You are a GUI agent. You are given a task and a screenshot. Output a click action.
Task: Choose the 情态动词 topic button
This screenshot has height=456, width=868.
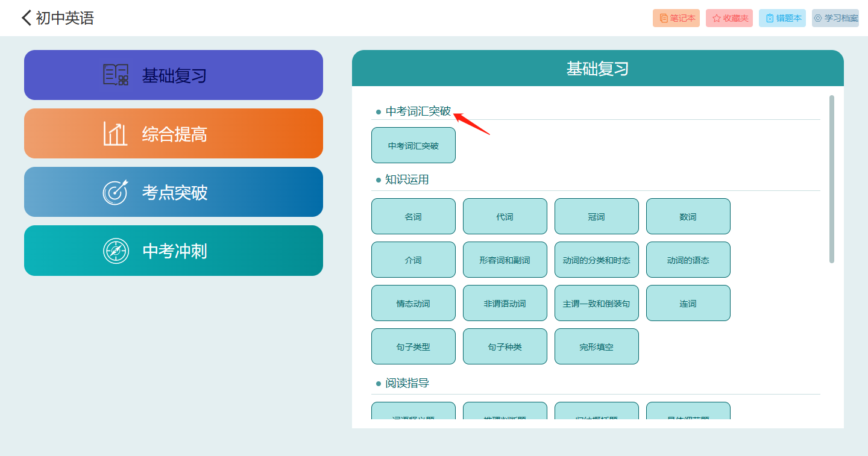click(x=414, y=303)
